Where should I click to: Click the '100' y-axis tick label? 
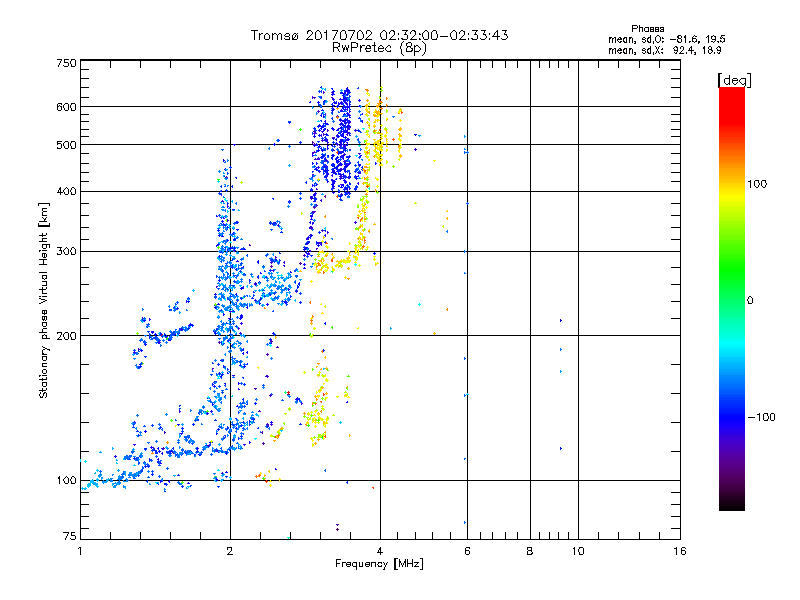pos(66,480)
